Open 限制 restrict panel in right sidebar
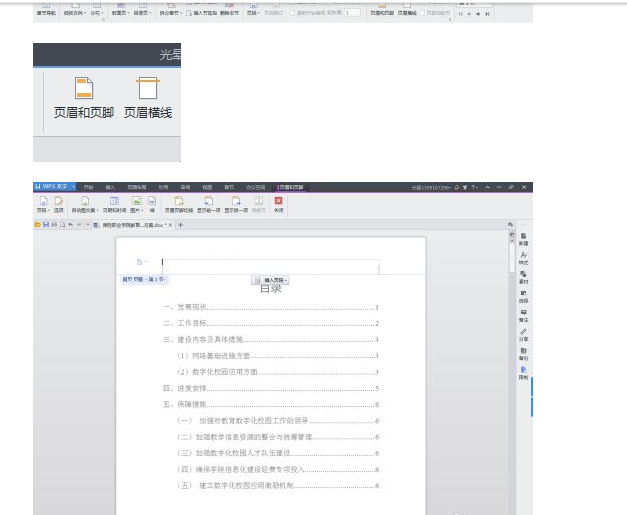Screen dimensions: 627x515 coord(523,373)
